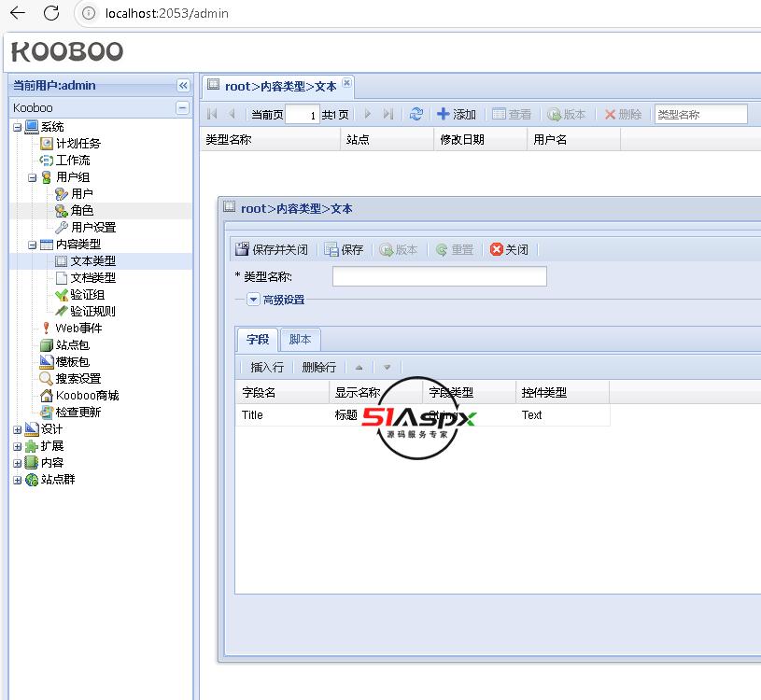The height and width of the screenshot is (700, 761).
Task: Focus the required 类型名称 input field
Action: tap(440, 276)
